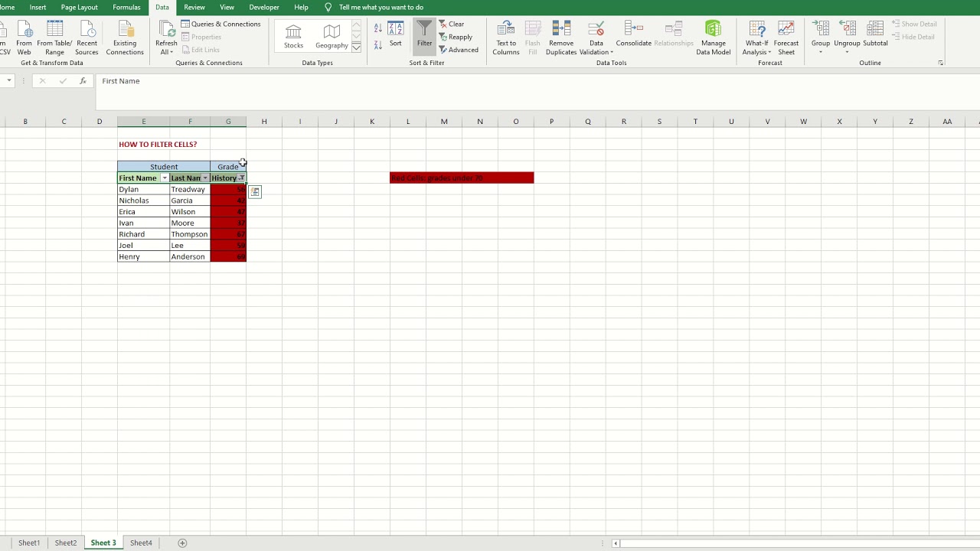Sort Z to A descending

pos(377,45)
